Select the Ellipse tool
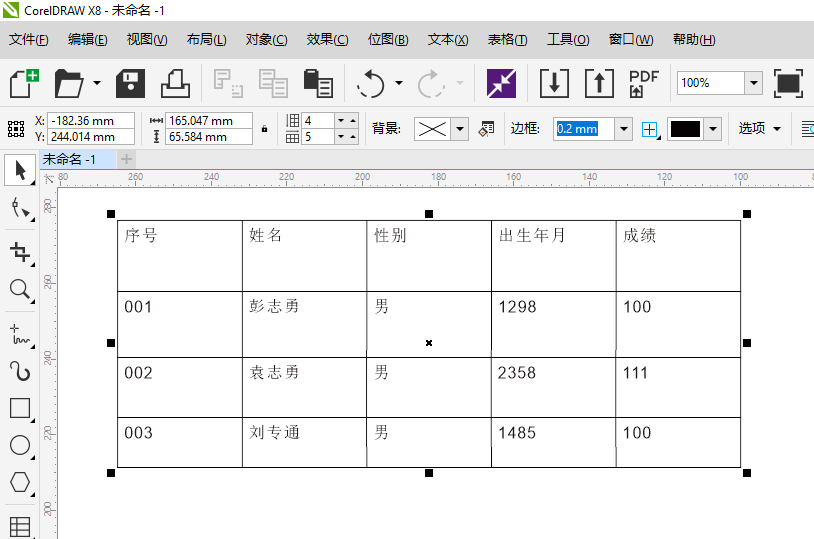The width and height of the screenshot is (814, 539). 20,446
